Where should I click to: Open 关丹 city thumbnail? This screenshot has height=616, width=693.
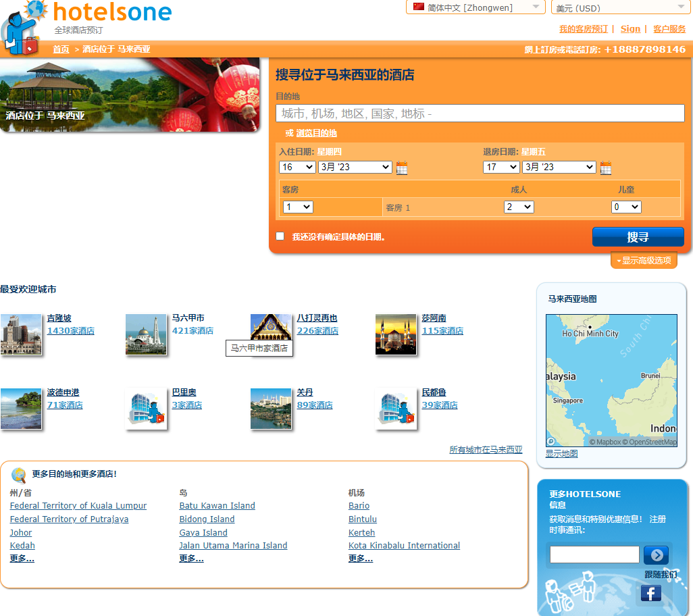tap(270, 409)
